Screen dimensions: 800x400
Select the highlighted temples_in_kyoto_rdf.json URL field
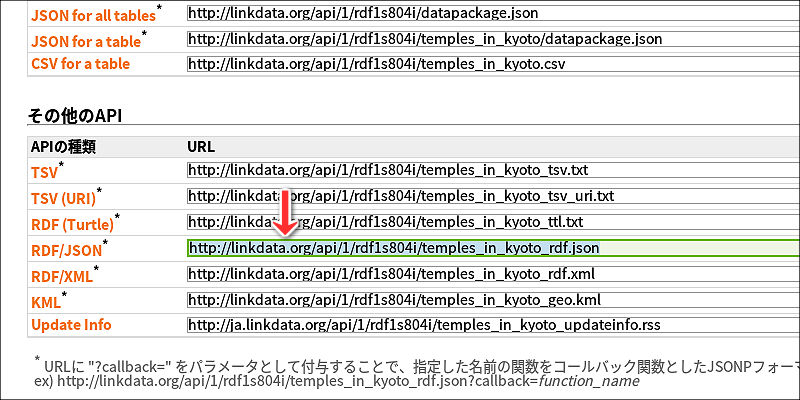pyautogui.click(x=493, y=248)
